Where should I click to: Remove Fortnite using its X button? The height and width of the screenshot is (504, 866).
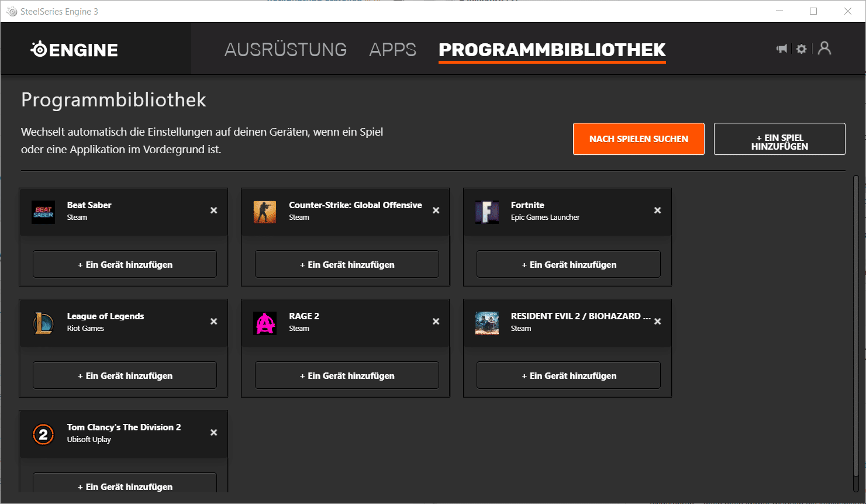click(658, 210)
